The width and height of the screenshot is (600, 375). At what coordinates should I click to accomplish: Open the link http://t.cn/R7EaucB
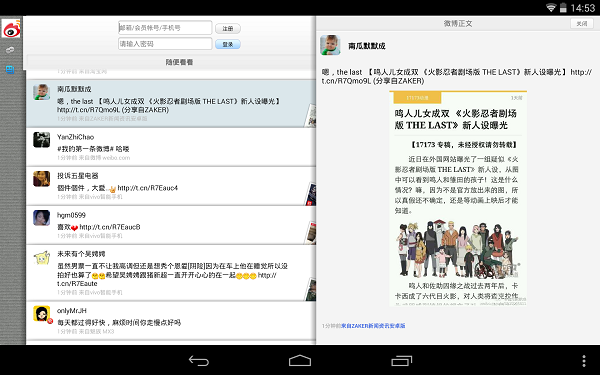pos(110,227)
